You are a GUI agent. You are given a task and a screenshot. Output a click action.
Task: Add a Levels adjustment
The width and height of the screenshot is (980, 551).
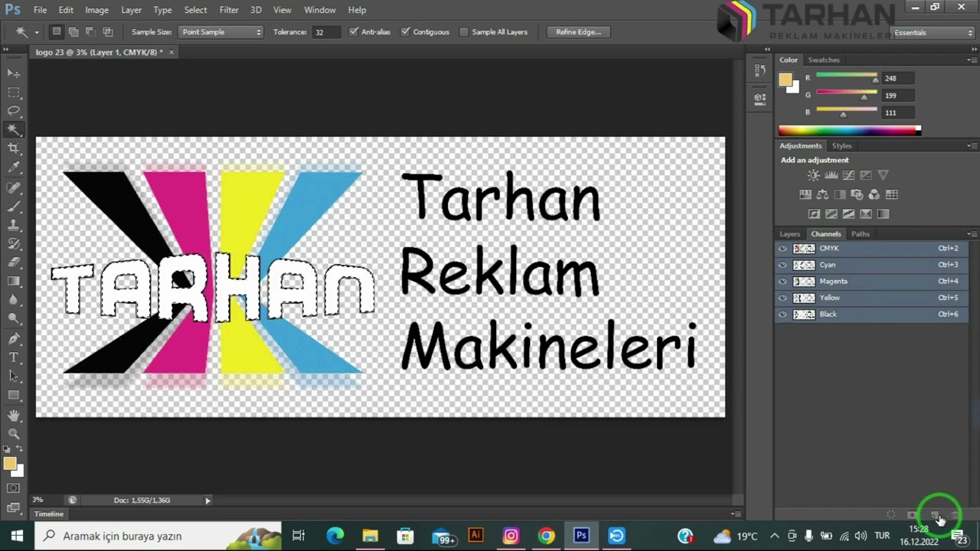point(831,175)
